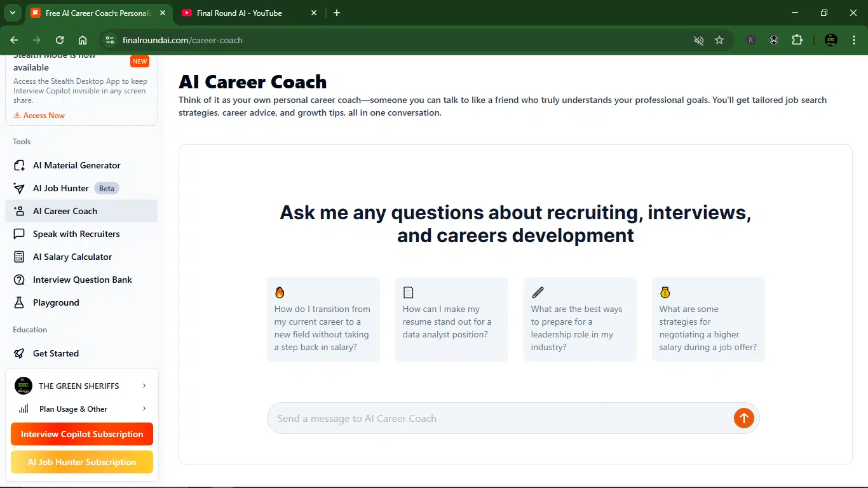
Task: Click AI Job Hunter Subscription button
Action: [x=82, y=462]
